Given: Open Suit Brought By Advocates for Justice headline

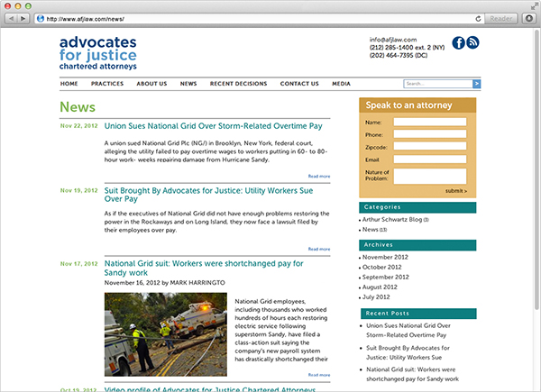Looking at the screenshot, I should pos(209,195).
